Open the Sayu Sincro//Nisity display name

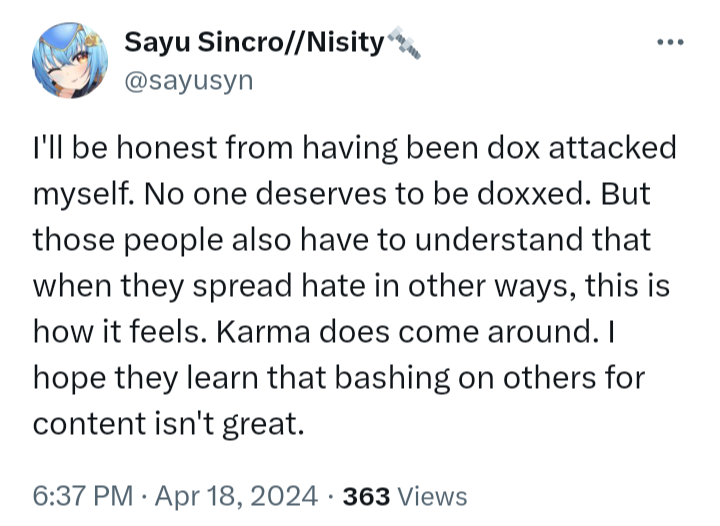[254, 43]
